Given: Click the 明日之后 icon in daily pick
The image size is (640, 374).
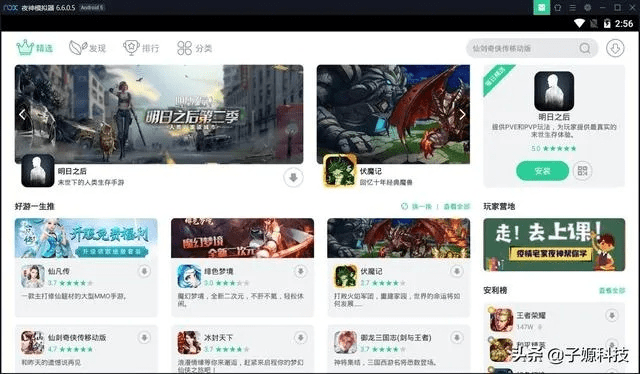Looking at the screenshot, I should pos(554,91).
